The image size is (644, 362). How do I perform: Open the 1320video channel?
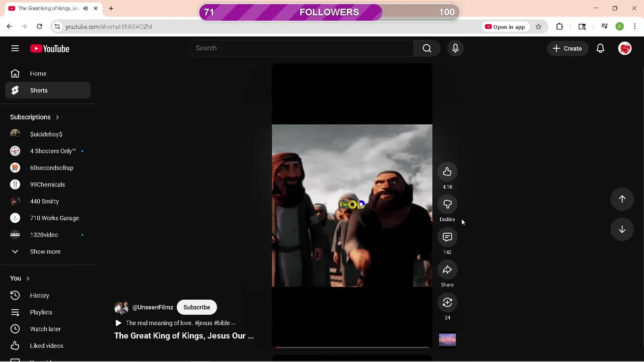48,235
